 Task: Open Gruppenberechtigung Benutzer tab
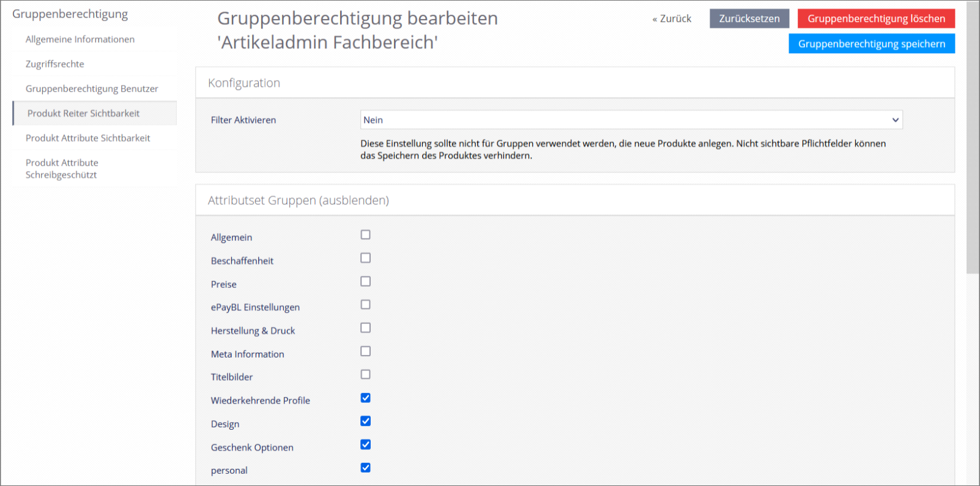click(x=95, y=89)
